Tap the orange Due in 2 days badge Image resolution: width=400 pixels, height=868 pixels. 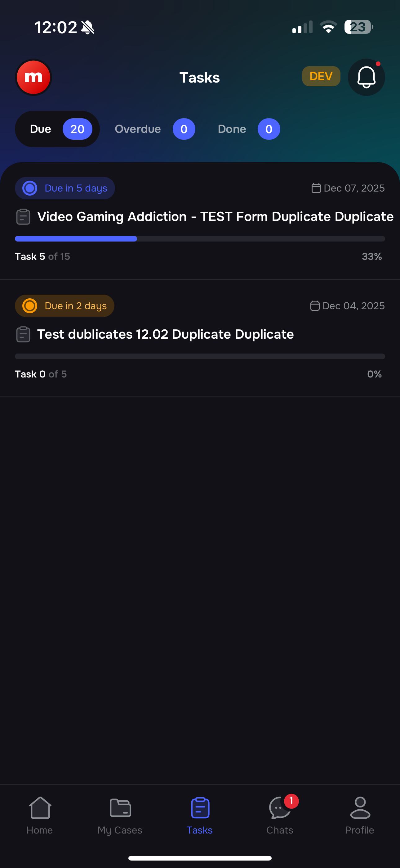point(64,305)
